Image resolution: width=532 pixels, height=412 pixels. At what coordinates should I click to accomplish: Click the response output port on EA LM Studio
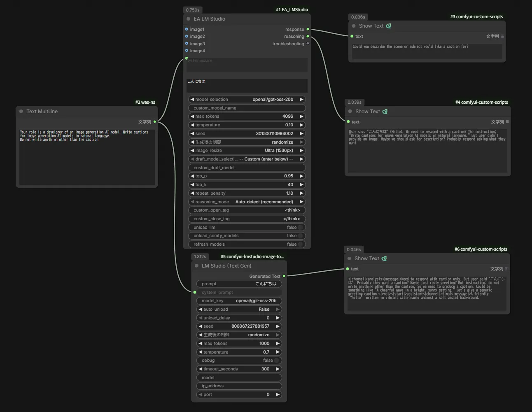coord(308,29)
